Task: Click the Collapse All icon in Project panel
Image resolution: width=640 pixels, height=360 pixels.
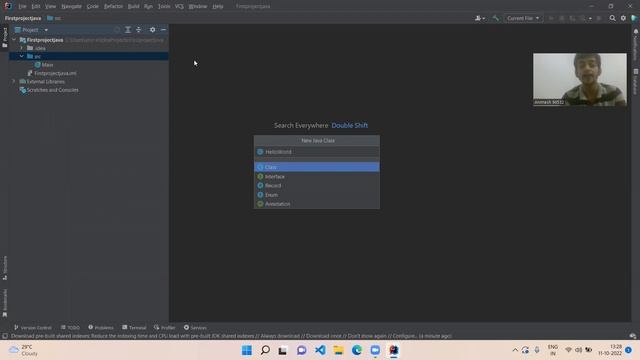Action: point(139,30)
